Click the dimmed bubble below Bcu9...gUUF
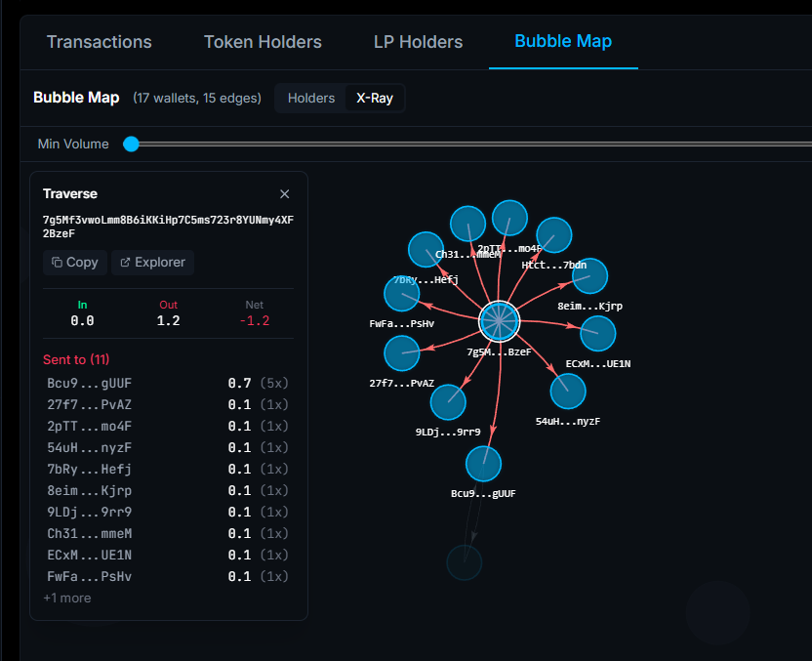Image resolution: width=812 pixels, height=661 pixels. click(x=464, y=562)
